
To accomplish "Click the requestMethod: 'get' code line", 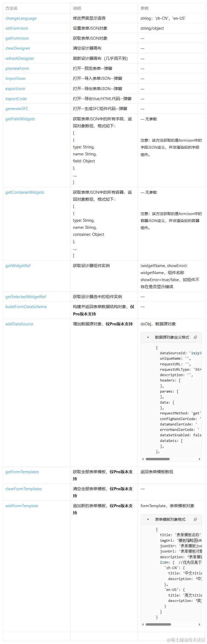I will [x=181, y=413].
